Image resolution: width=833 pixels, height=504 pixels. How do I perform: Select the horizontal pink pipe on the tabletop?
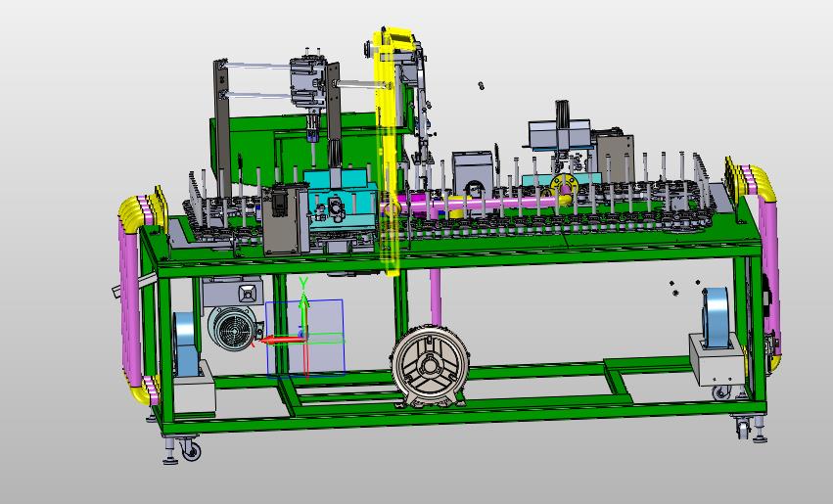coord(481,204)
